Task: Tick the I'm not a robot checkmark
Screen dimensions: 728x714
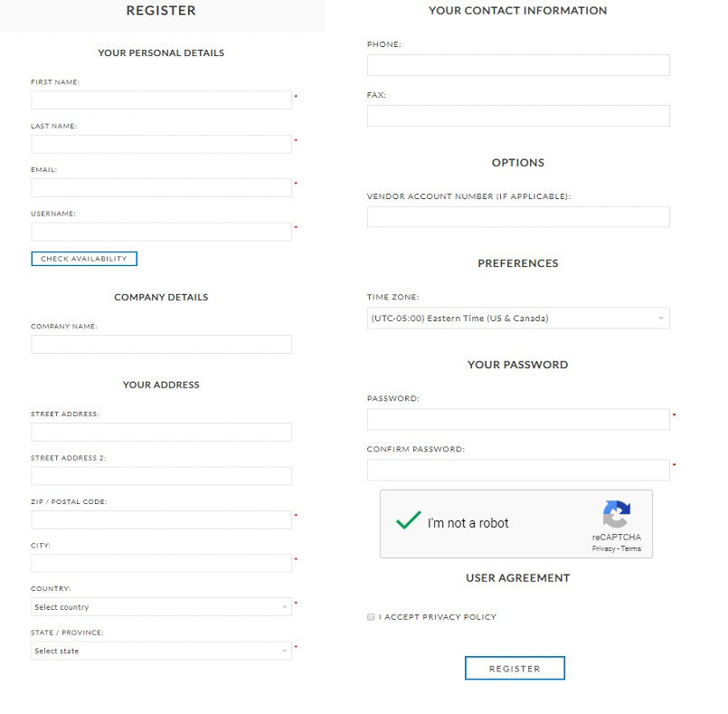Action: pos(408,520)
